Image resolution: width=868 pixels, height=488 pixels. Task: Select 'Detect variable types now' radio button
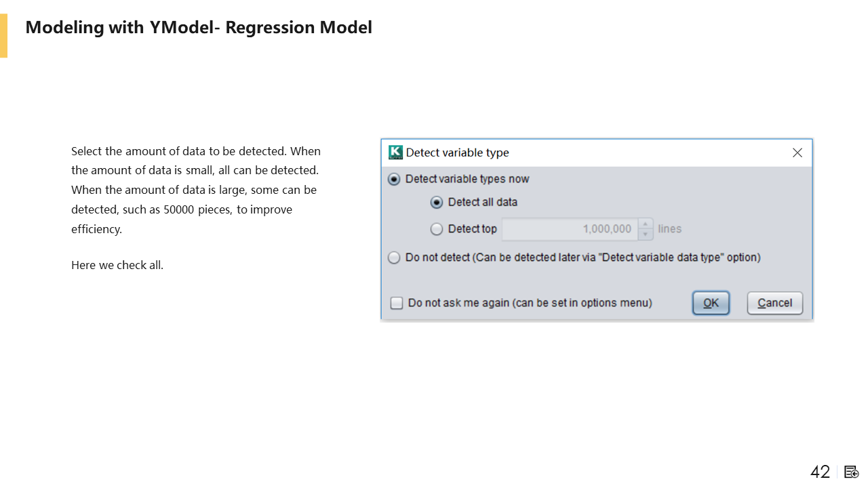coord(394,180)
